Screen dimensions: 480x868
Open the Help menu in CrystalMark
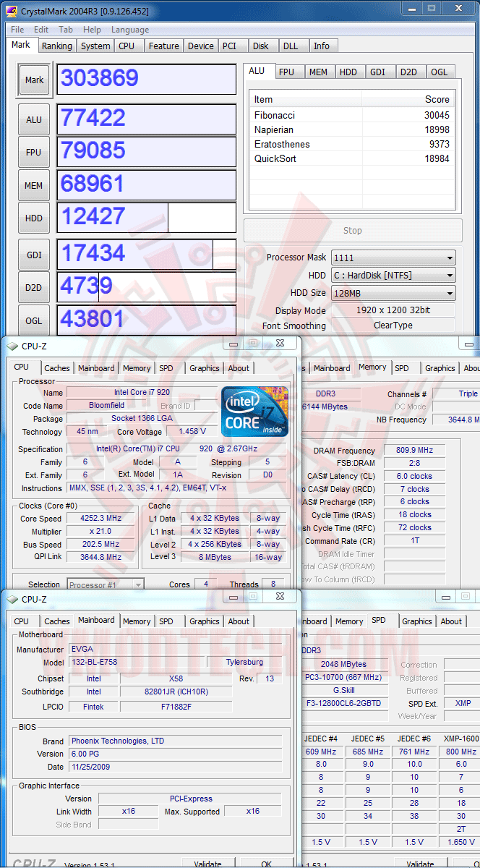coord(92,30)
